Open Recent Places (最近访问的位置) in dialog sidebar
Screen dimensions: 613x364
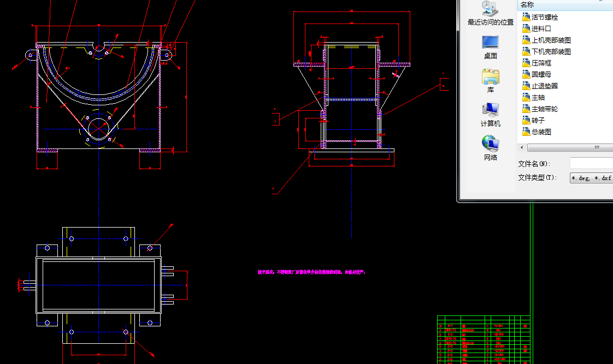[x=490, y=14]
